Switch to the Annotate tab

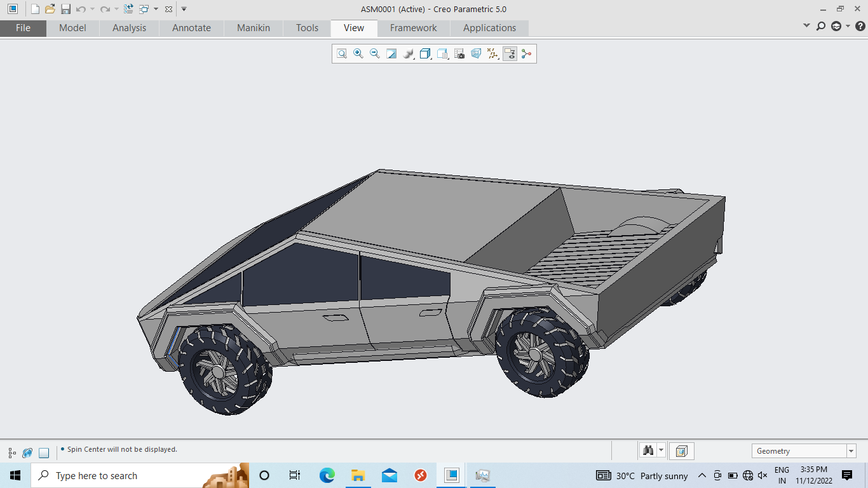click(191, 28)
